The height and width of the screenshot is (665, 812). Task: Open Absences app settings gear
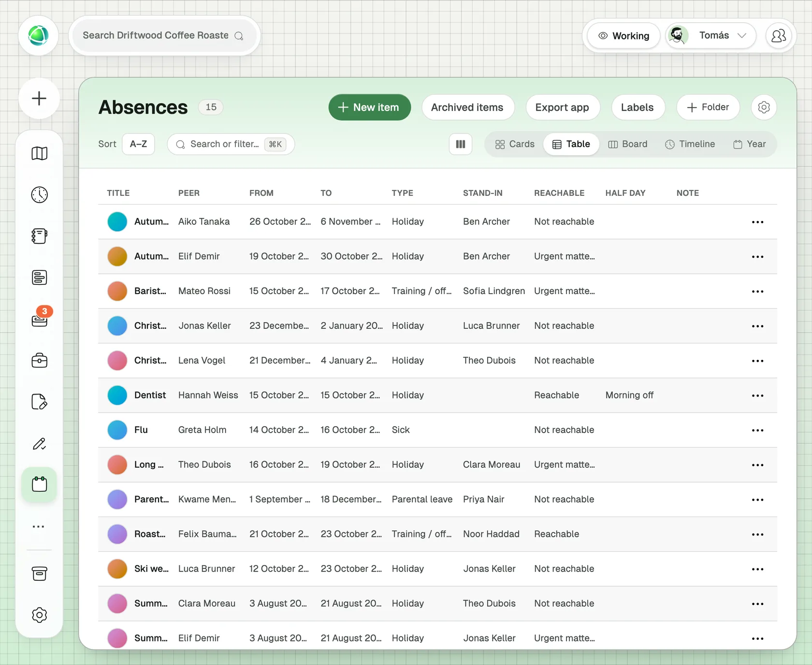764,107
